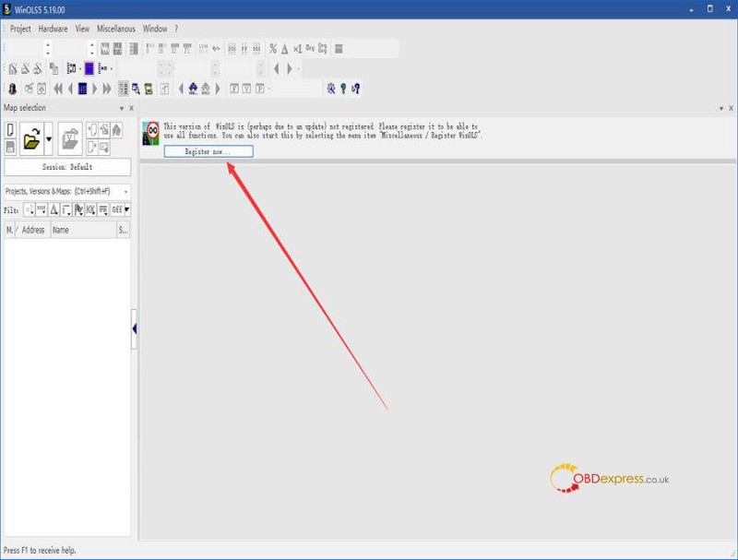Screen dimensions: 738x560
Task: Click the Session: Default button
Action: [67, 167]
